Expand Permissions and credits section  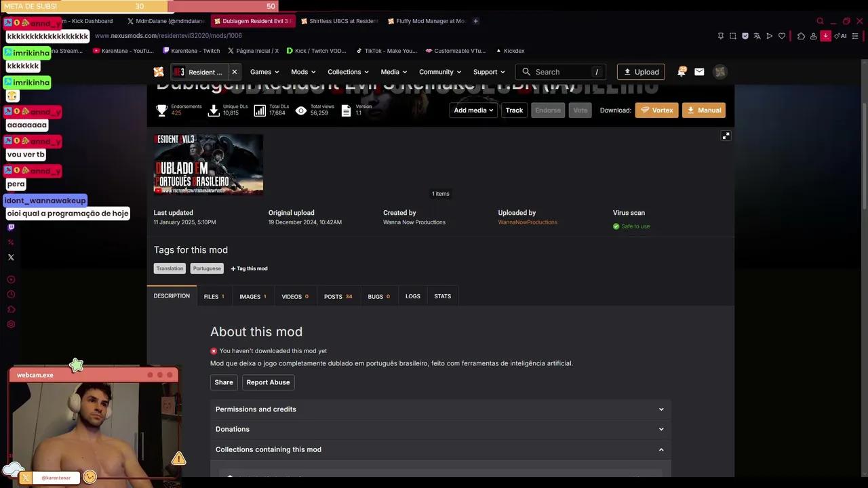(x=441, y=409)
